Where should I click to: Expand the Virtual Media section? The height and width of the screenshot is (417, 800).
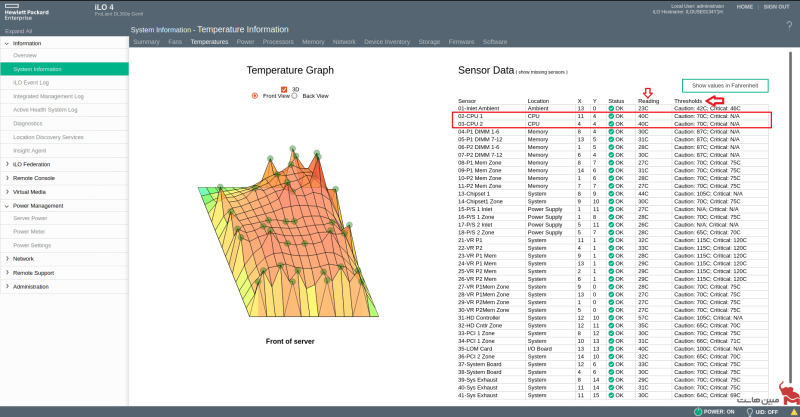coord(7,192)
